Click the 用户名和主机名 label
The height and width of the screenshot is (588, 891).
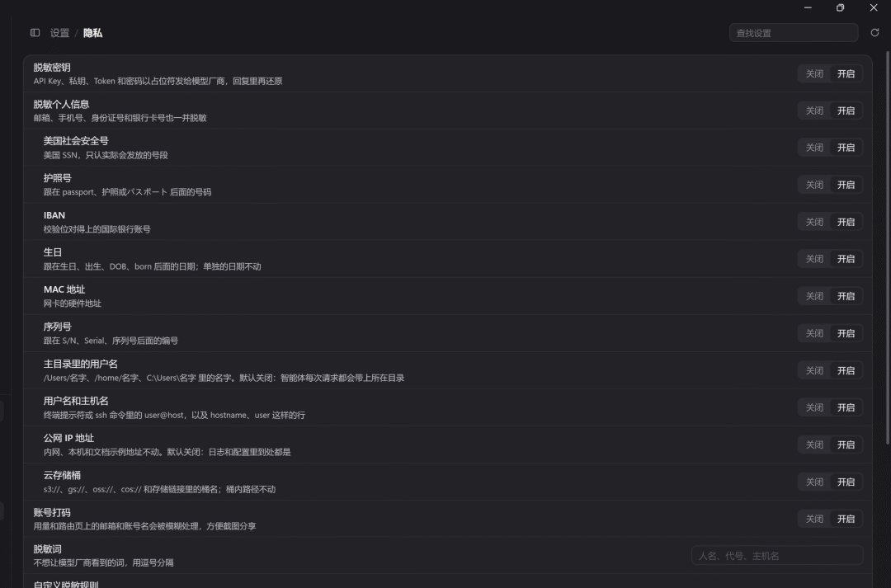(x=76, y=401)
